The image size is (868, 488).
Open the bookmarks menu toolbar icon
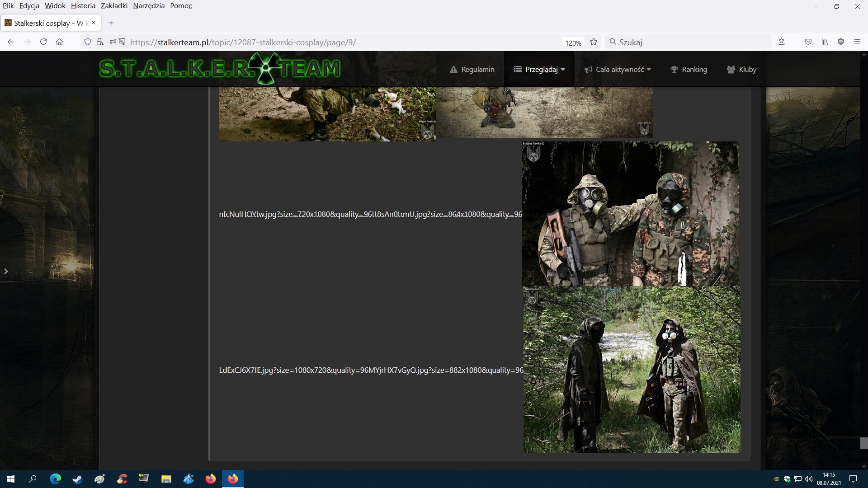coord(782,42)
